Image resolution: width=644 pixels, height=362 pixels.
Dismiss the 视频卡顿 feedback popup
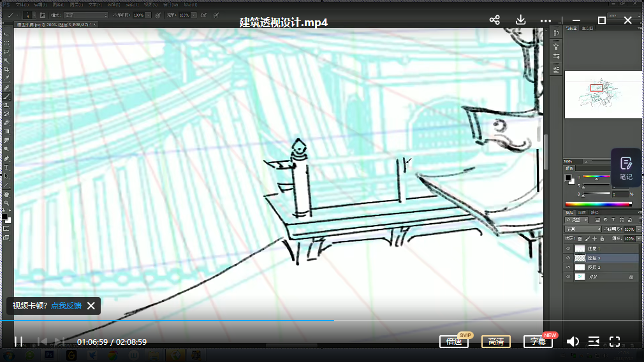coord(91,306)
